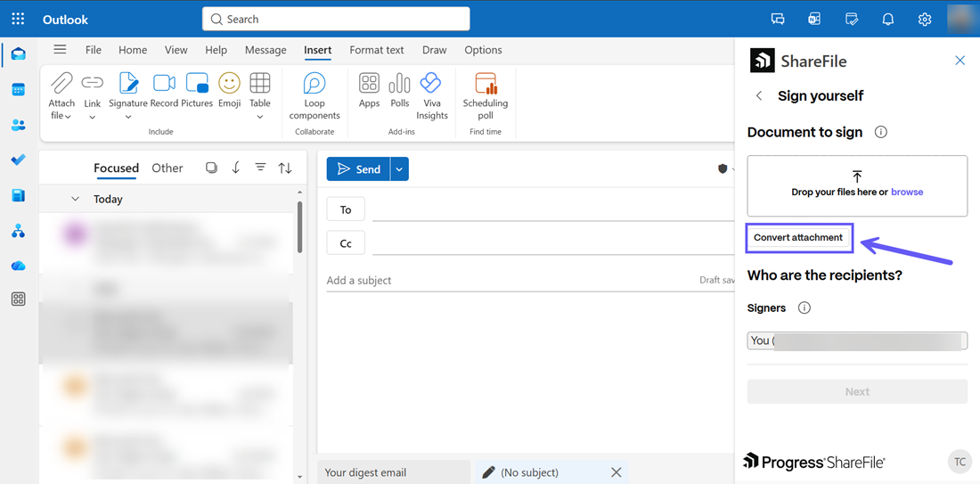Click the Table icon in ribbon
The width and height of the screenshot is (980, 484).
coord(260,83)
